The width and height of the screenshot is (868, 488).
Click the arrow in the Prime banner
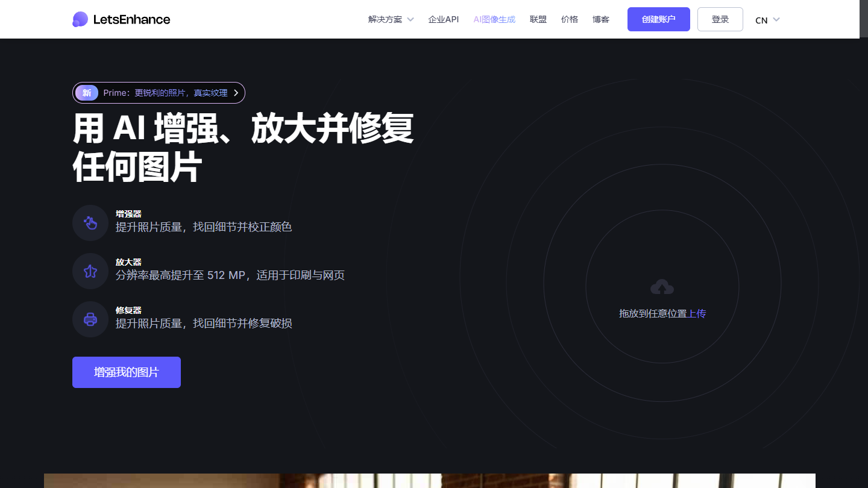[236, 93]
